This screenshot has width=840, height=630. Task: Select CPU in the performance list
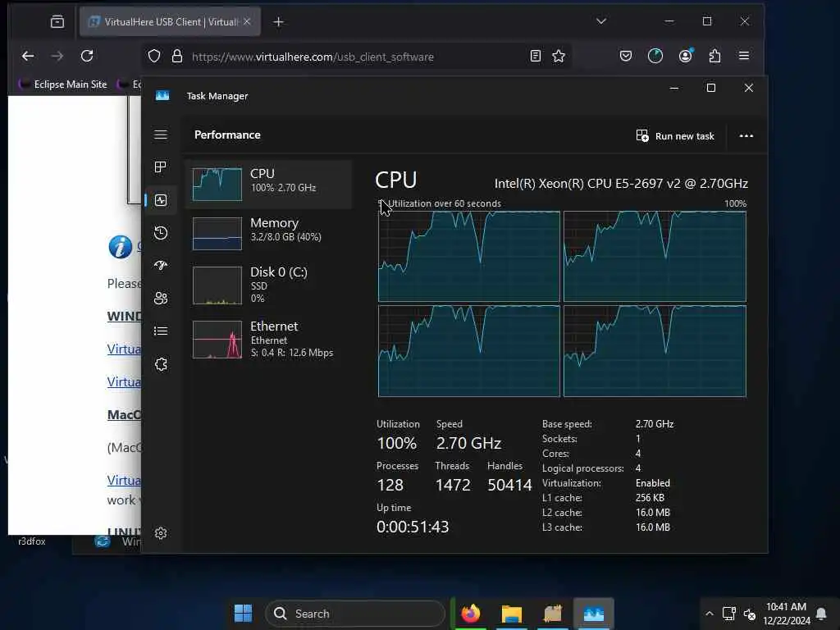coord(268,184)
